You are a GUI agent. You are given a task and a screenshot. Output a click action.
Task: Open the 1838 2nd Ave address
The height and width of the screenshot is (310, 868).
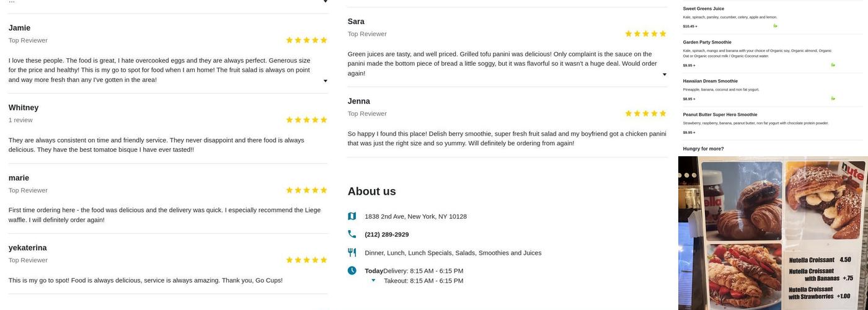(x=415, y=216)
